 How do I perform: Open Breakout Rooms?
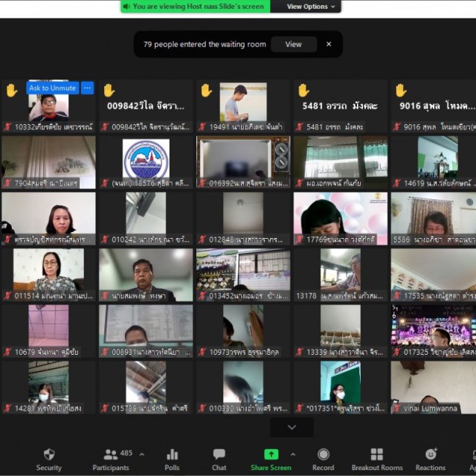377,460
